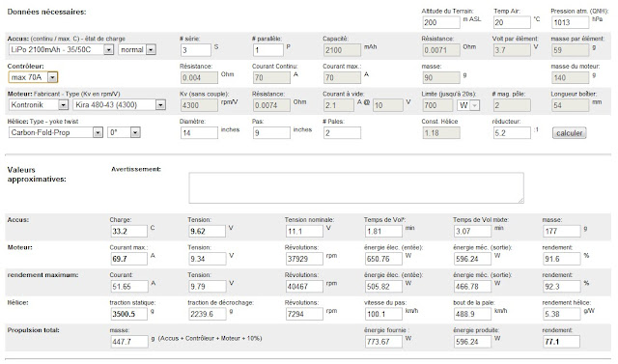The width and height of the screenshot is (618, 364).
Task: Click the Temp Air input field
Action: [x=512, y=22]
